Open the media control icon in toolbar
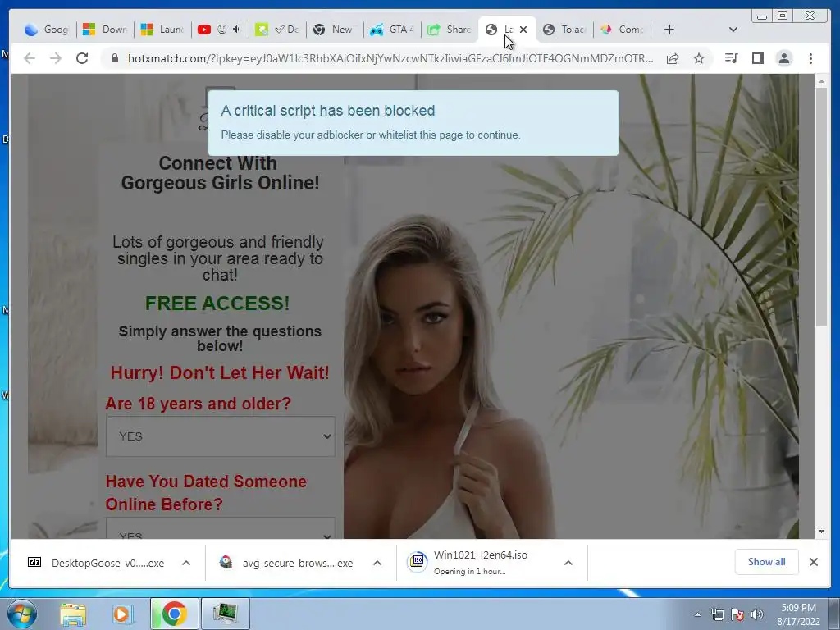 coord(731,58)
